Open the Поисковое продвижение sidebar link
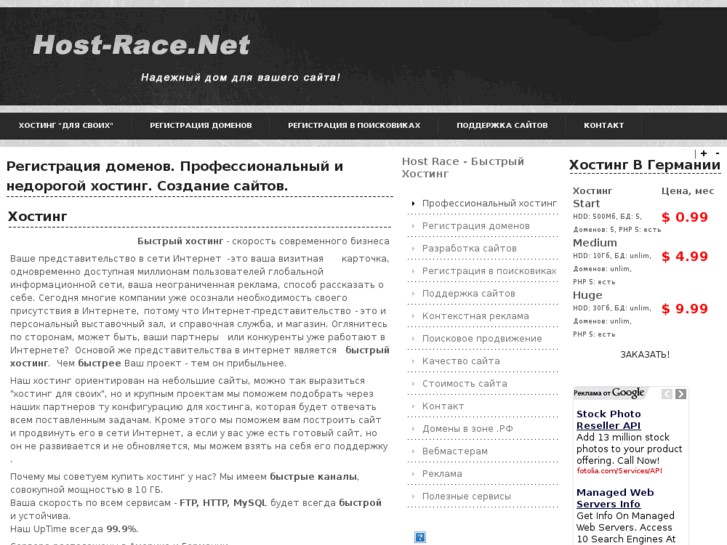 click(482, 339)
